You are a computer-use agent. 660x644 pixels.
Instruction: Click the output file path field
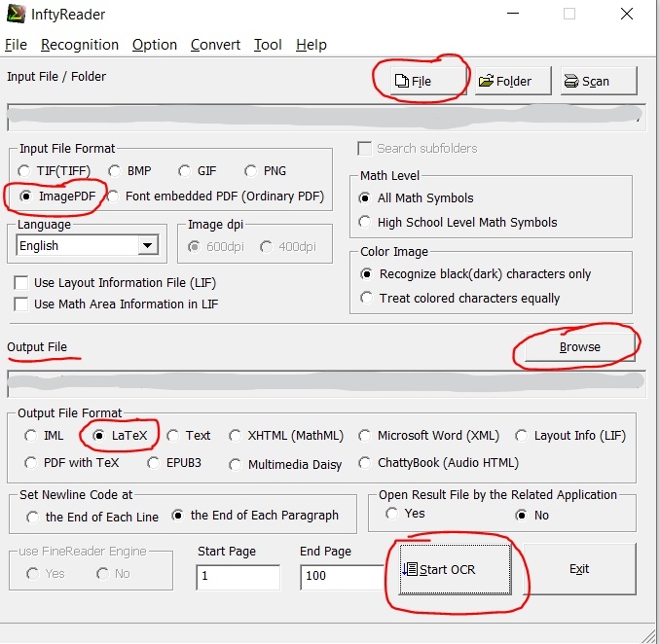(326, 383)
